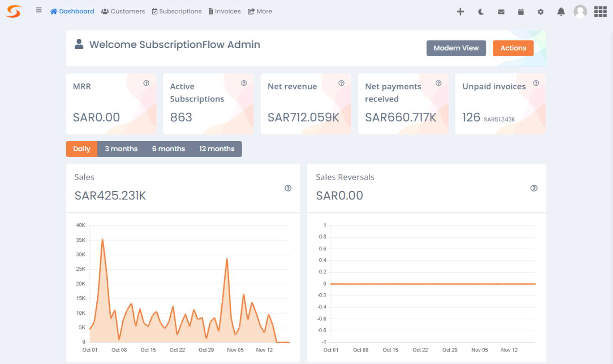
Task: Click the Sales chart help icon
Action: pyautogui.click(x=288, y=188)
